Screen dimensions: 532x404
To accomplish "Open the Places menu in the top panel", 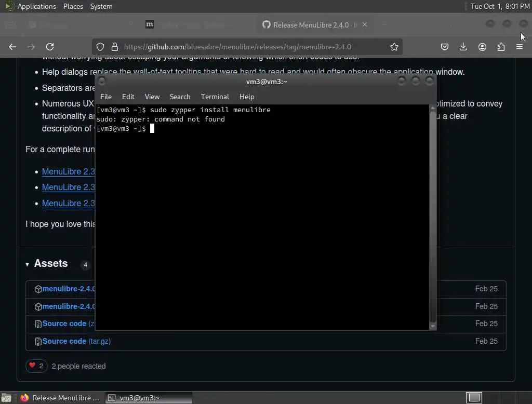I will (73, 6).
